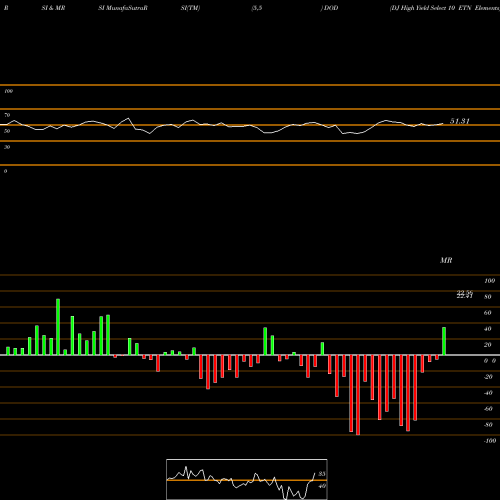The image size is (500, 500).
Task: Click the RSI value 51.31 label
Action: (x=460, y=121)
